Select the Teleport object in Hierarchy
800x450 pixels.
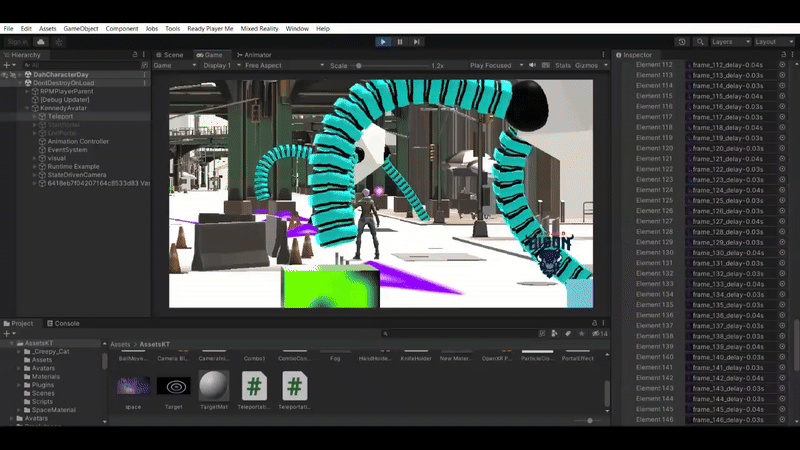(60, 116)
